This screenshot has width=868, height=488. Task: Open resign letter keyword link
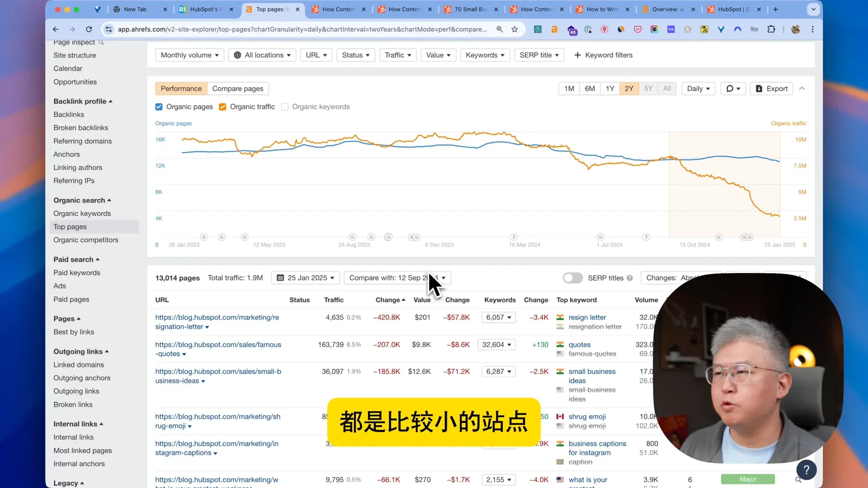(x=587, y=318)
